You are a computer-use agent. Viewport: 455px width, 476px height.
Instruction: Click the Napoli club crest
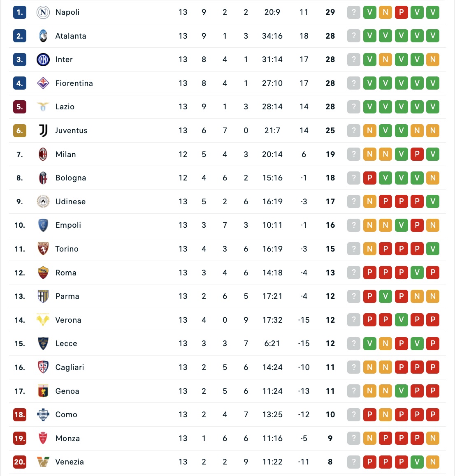43,12
